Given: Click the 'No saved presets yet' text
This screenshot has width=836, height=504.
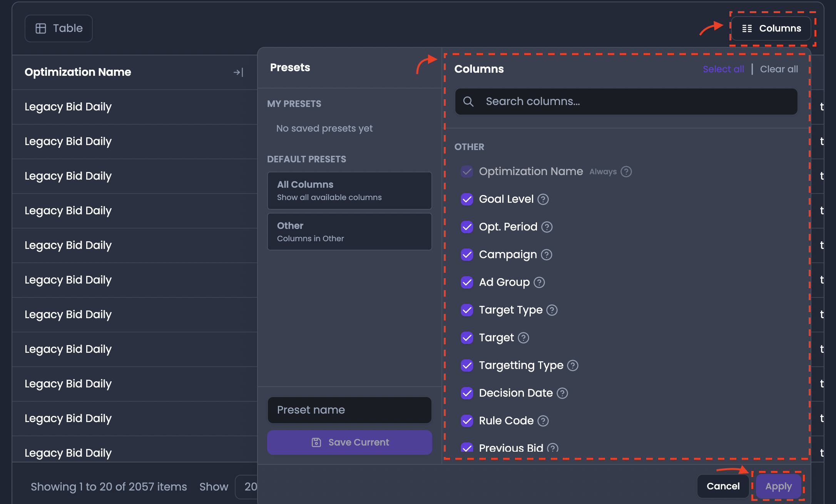Looking at the screenshot, I should tap(324, 129).
